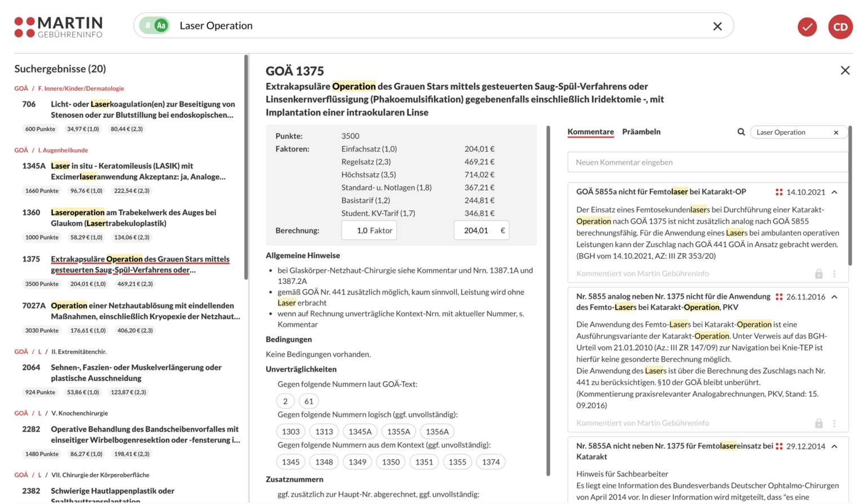Click the search results list scrollbar
Screen dimensions: 866x504
246,169
